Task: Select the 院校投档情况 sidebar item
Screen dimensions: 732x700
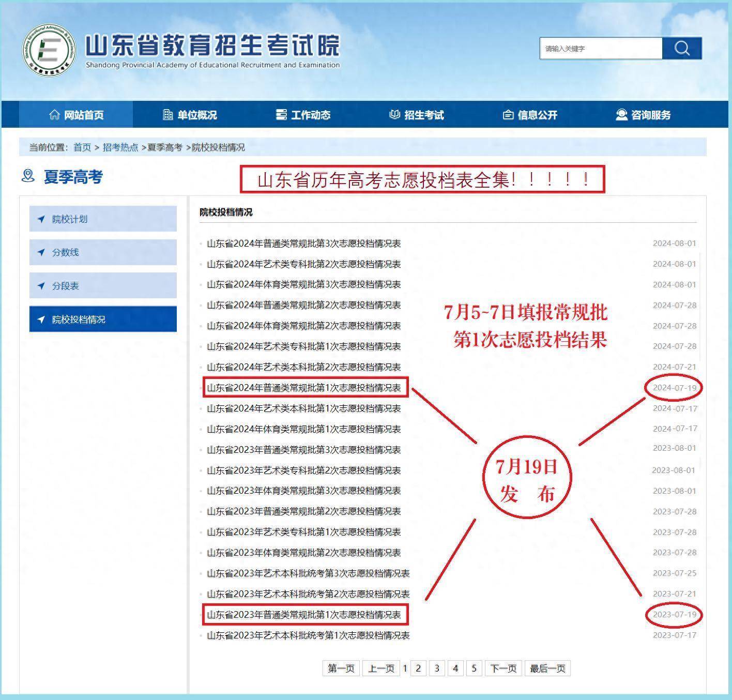Action: click(103, 319)
